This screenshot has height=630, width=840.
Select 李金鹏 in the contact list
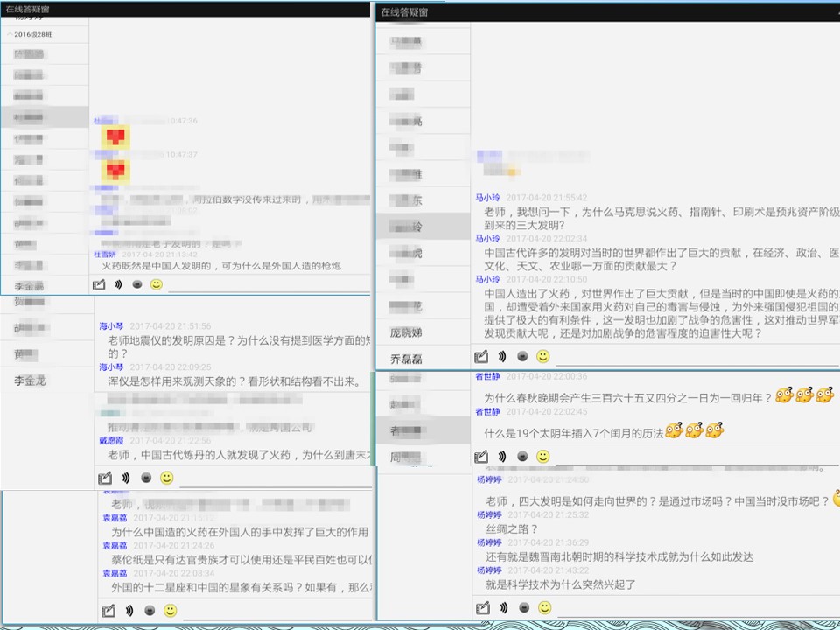coord(29,287)
